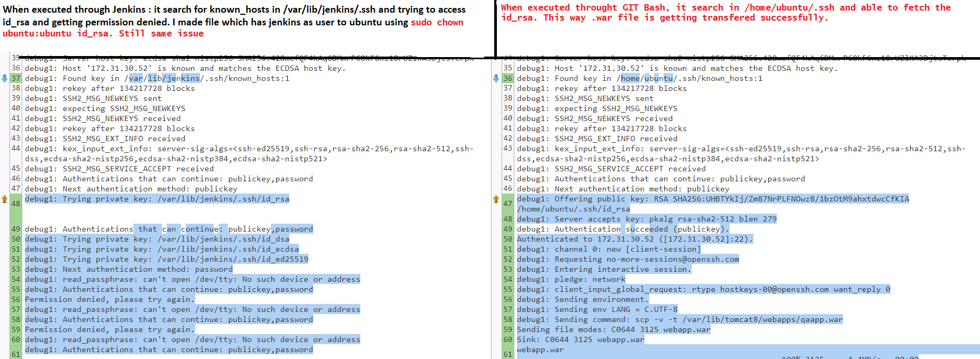Click left pane line 55 'Authentications that can continue'
Screen dimensions: 980x359
coord(169,289)
